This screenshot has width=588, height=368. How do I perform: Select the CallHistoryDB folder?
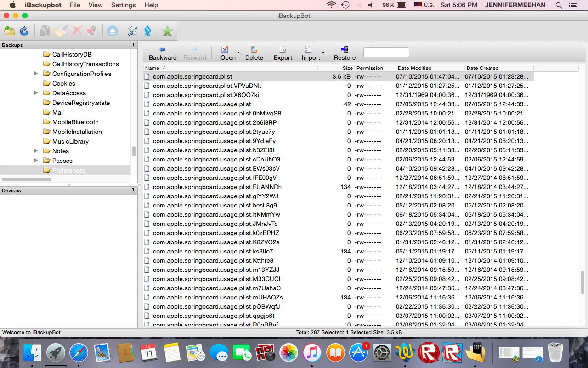[72, 54]
